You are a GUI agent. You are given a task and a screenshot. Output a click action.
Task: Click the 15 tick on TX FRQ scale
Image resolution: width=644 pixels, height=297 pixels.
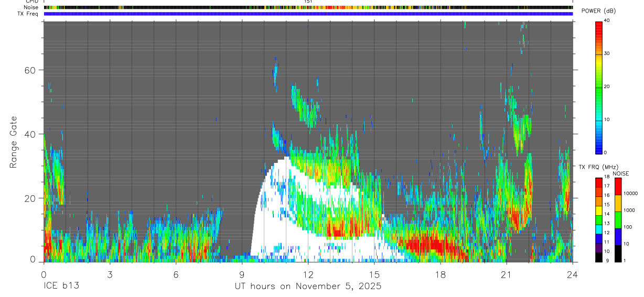[x=606, y=205]
